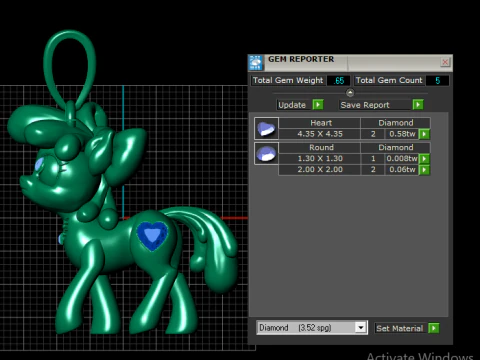The image size is (480, 360).
Task: Click the 0.008tw weight cell
Action: (402, 159)
